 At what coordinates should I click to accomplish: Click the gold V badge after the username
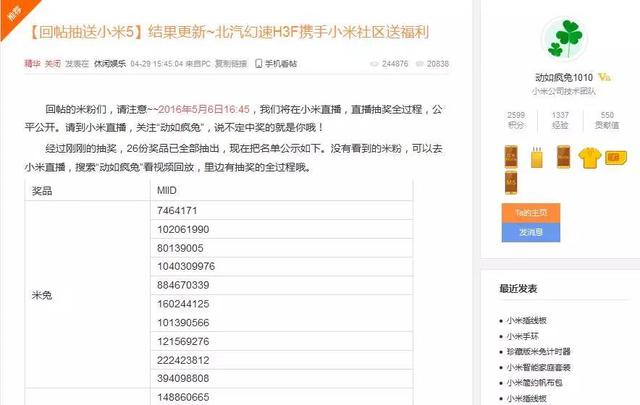tap(604, 77)
